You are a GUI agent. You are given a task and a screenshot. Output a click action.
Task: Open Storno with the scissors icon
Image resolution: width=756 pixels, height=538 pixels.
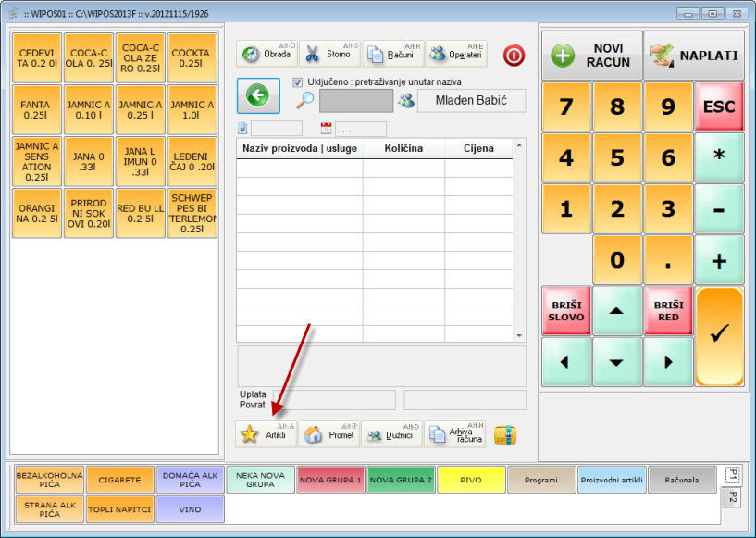click(328, 54)
